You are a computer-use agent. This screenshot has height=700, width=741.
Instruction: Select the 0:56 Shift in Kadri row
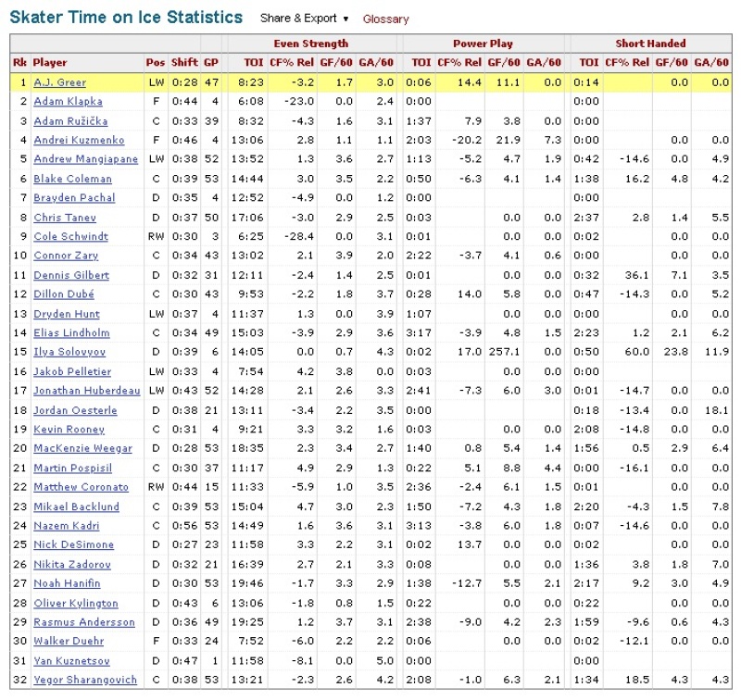pyautogui.click(x=184, y=525)
